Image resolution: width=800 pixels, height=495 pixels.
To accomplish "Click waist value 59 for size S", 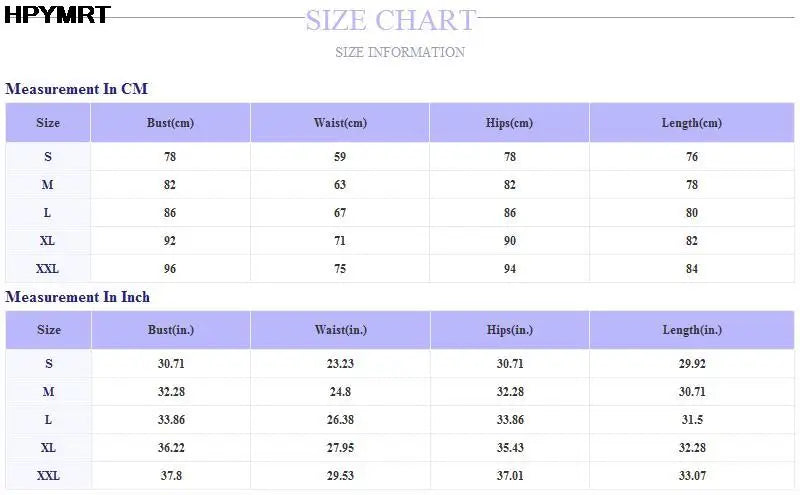I will tap(340, 157).
